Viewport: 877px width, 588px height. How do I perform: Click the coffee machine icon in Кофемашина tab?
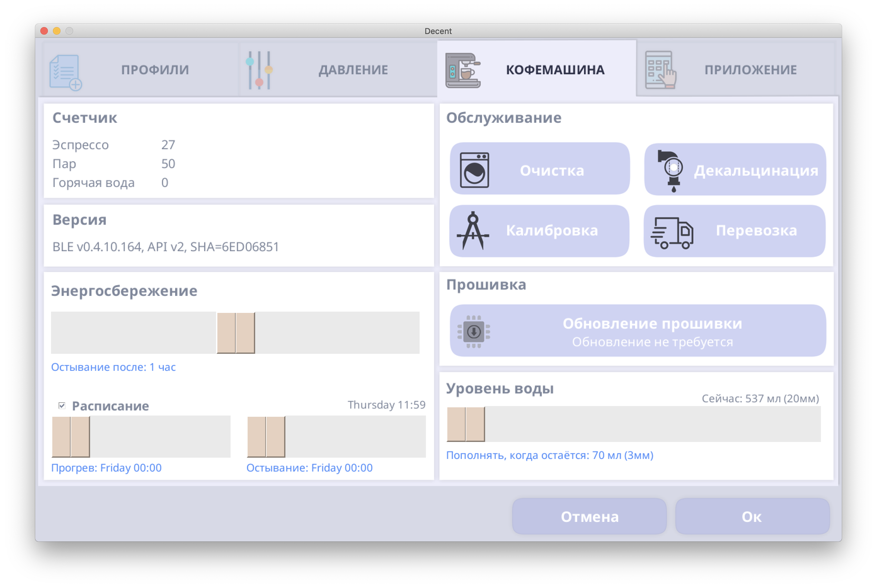pos(463,71)
